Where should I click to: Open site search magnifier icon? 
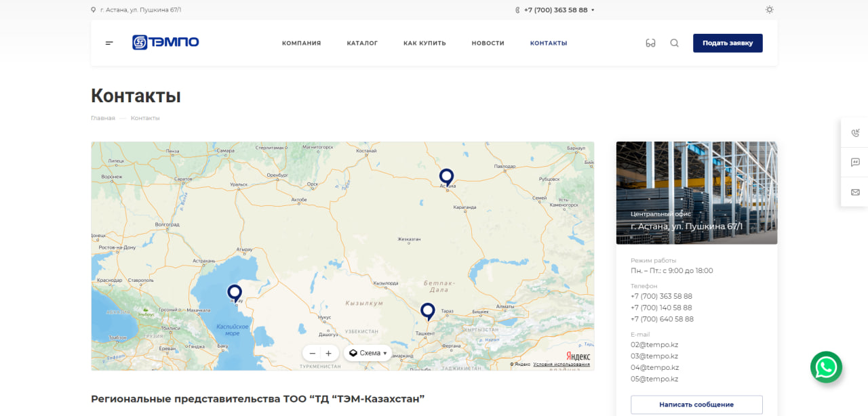[x=674, y=43]
